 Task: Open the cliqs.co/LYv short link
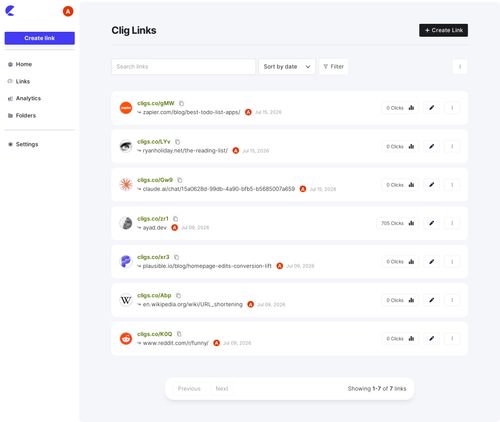[x=154, y=142]
